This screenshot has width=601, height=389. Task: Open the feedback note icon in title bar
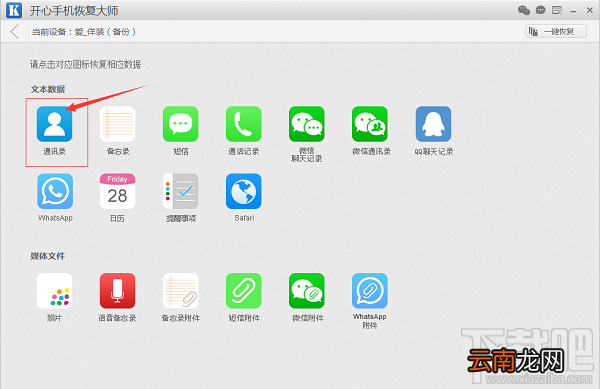click(x=557, y=10)
